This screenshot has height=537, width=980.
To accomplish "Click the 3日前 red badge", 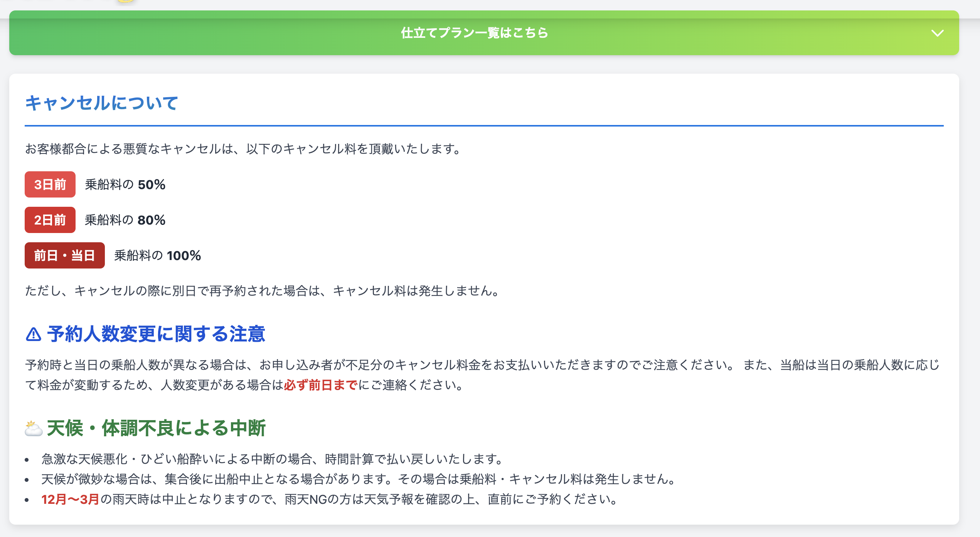I will point(50,184).
